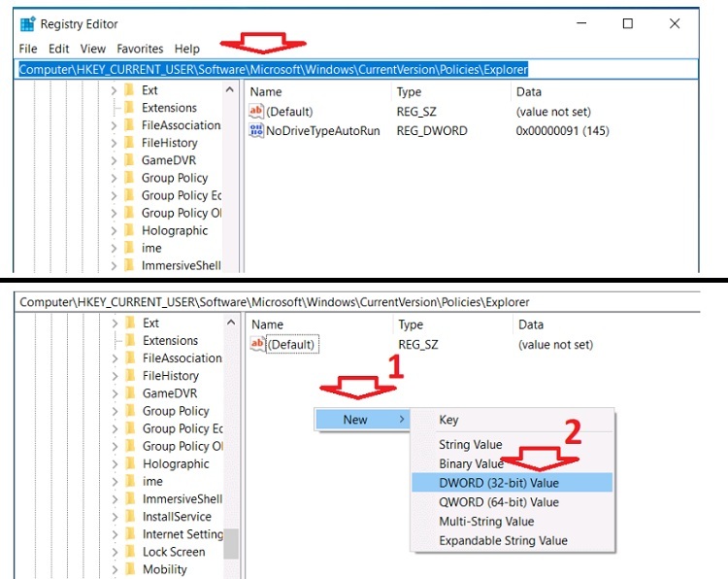728x579 pixels.
Task: Click scroll-up arrow of bottom tree scrollbar
Action: click(231, 322)
